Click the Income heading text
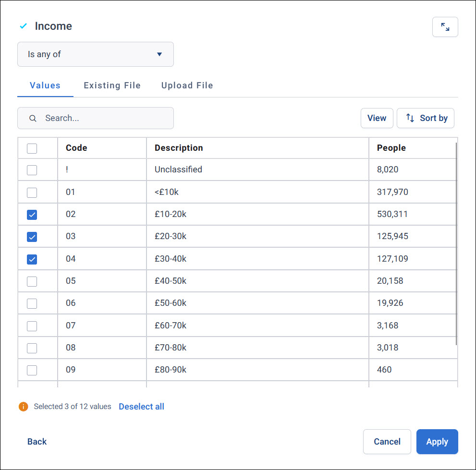476x470 pixels. click(53, 26)
